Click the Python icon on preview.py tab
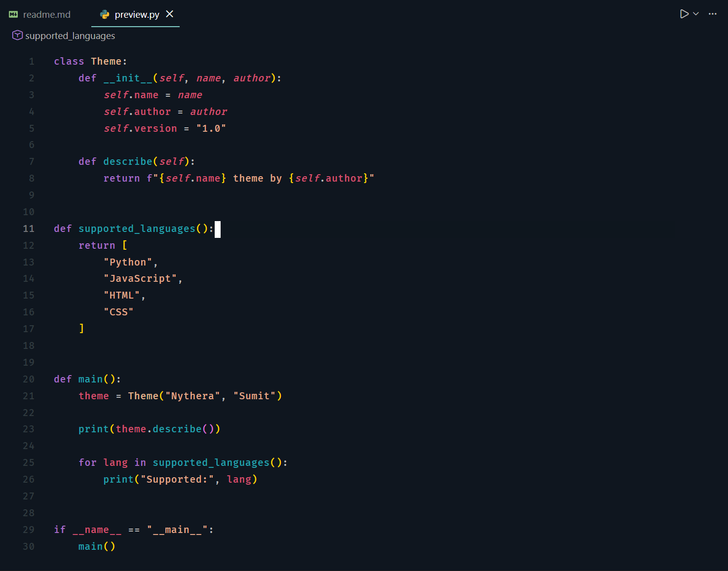 click(x=105, y=14)
